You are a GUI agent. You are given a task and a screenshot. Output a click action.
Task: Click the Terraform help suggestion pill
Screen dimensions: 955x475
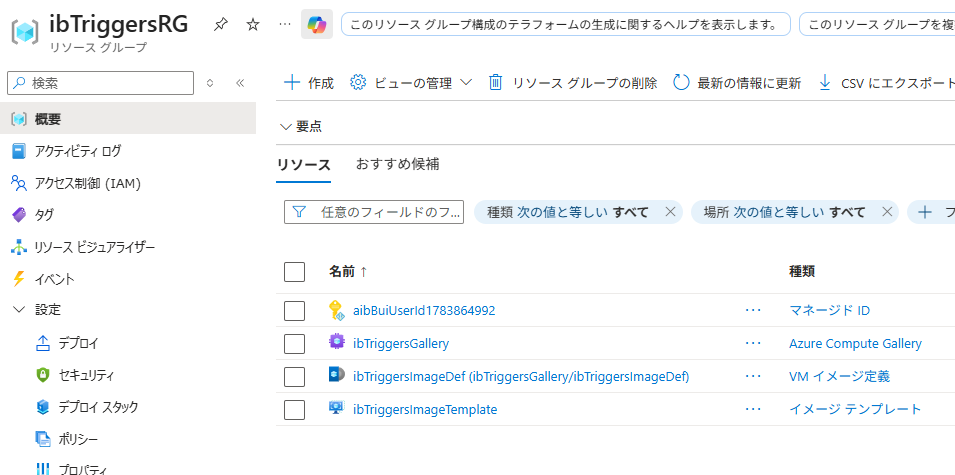(x=566, y=24)
